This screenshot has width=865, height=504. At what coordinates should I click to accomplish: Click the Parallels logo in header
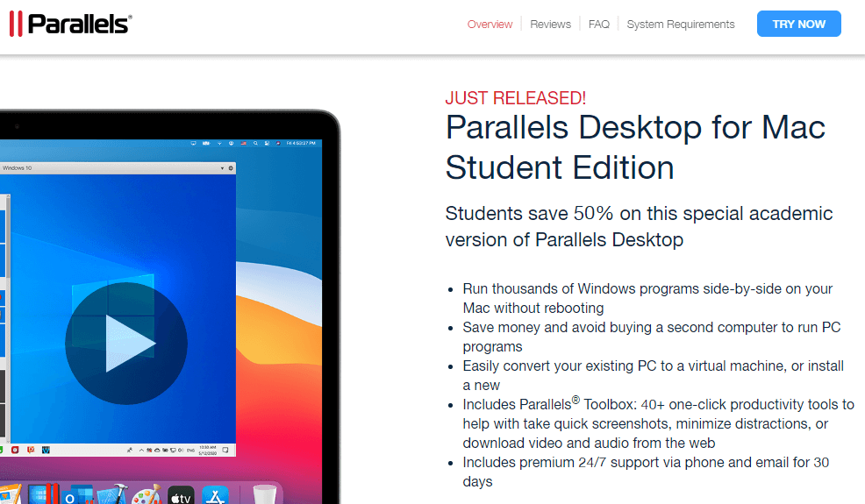70,24
